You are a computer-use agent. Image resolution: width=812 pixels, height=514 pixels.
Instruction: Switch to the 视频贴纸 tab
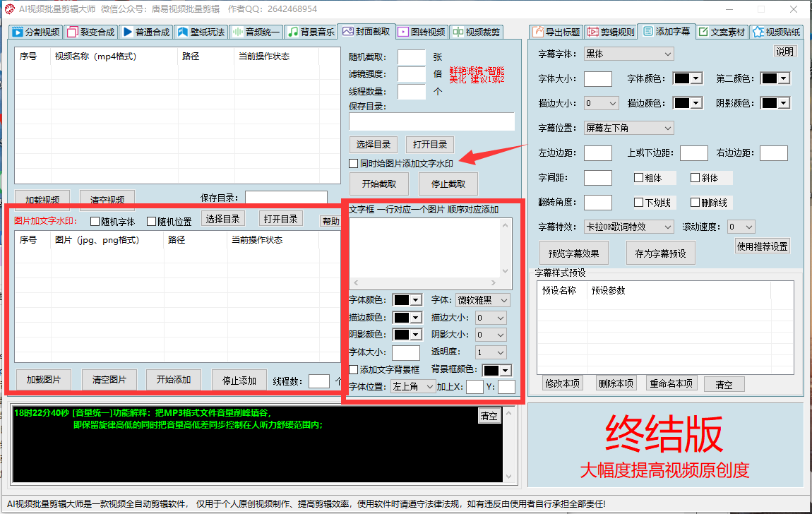(x=776, y=32)
